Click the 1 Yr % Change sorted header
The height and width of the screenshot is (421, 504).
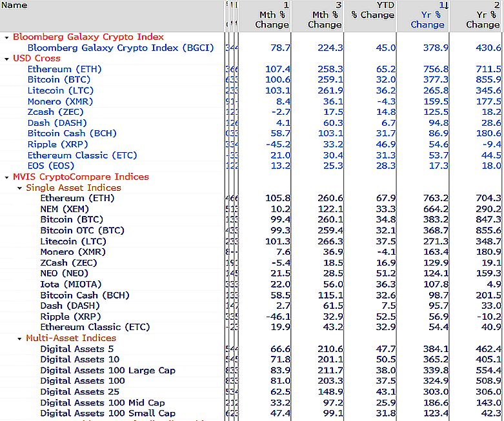(428, 15)
